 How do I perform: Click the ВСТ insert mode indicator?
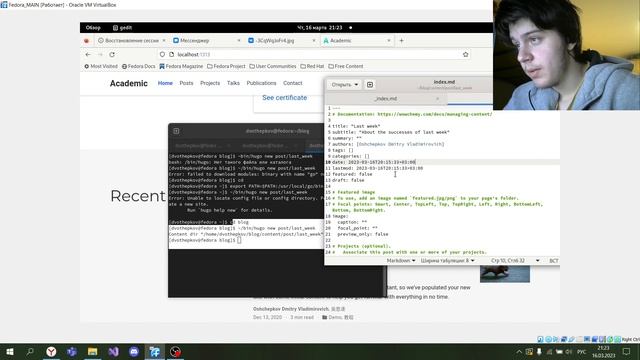553,260
